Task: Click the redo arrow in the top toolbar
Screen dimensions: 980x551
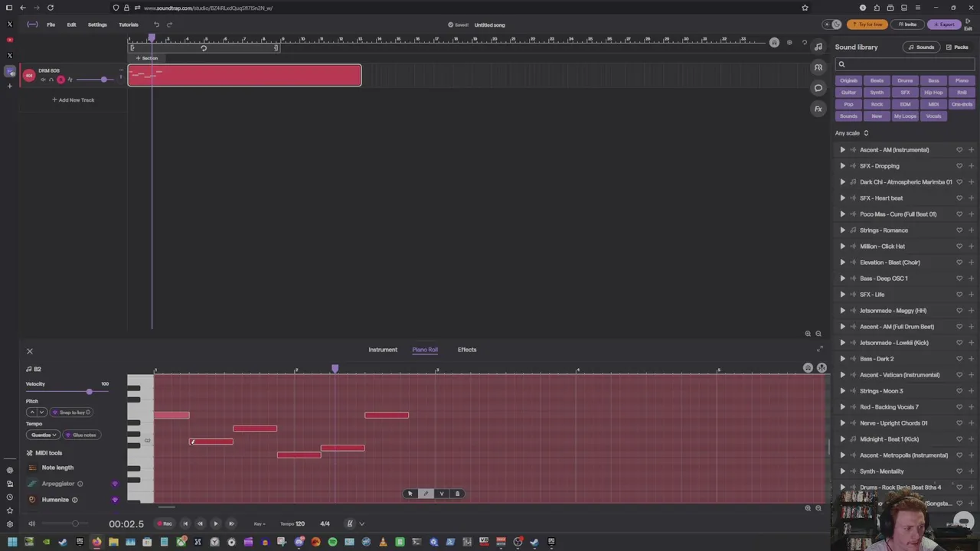Action: 169,24
